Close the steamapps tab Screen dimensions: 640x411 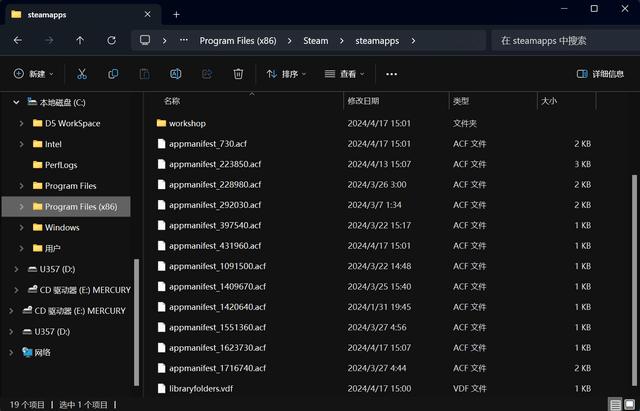pos(147,14)
